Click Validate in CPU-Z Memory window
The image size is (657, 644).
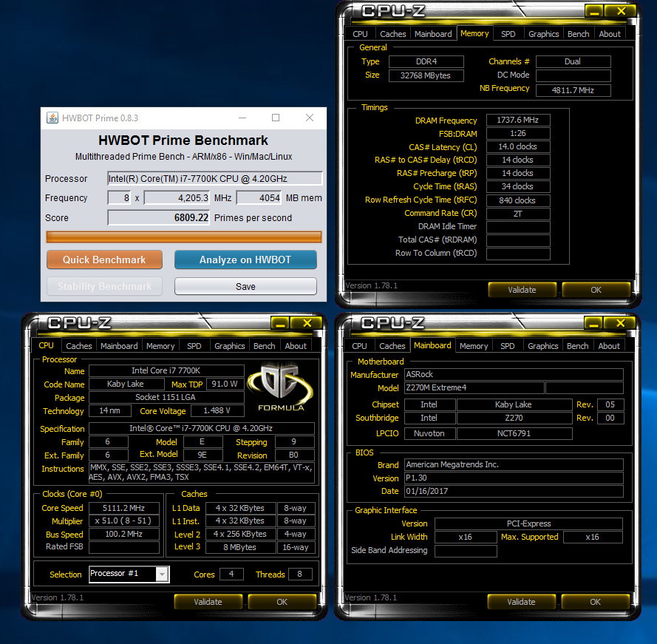coord(522,290)
